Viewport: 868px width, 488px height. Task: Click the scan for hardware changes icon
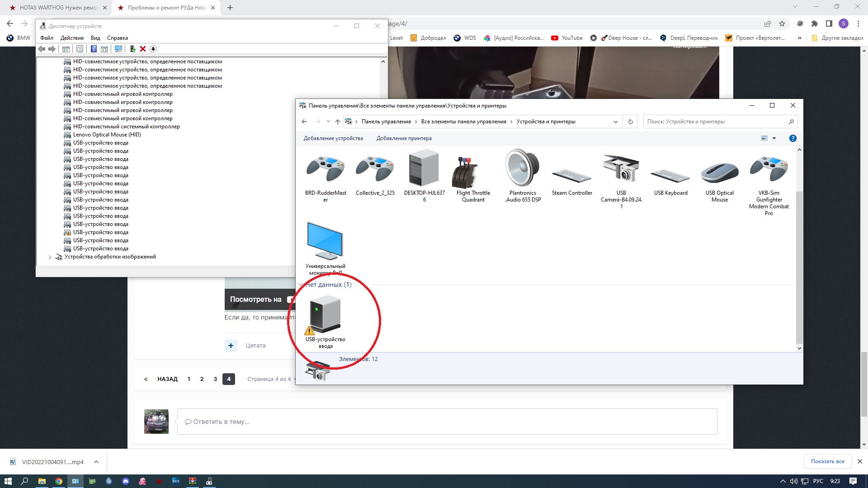118,49
